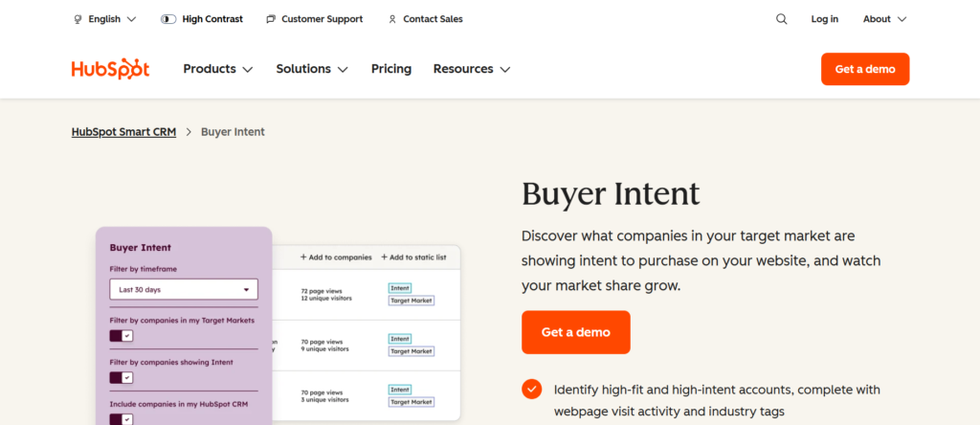The height and width of the screenshot is (425, 980).
Task: Toggle filter by companies in Target Markets
Action: click(122, 336)
